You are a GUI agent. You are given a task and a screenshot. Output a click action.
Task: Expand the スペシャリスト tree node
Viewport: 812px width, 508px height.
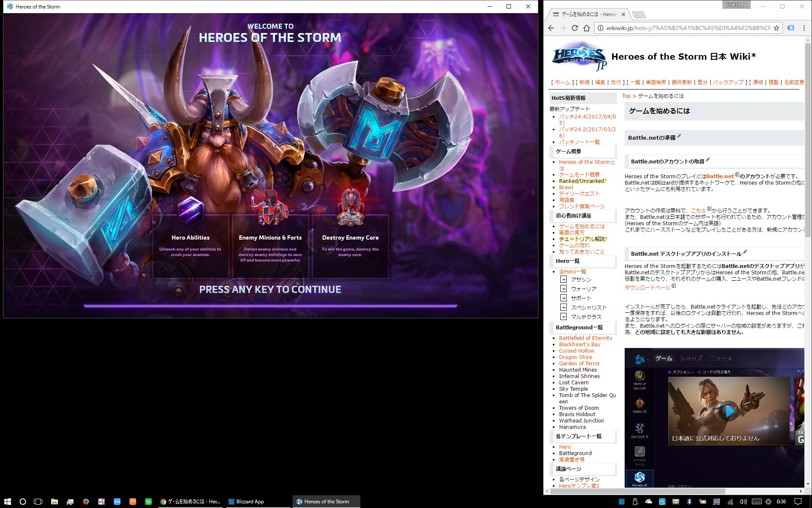(x=563, y=307)
